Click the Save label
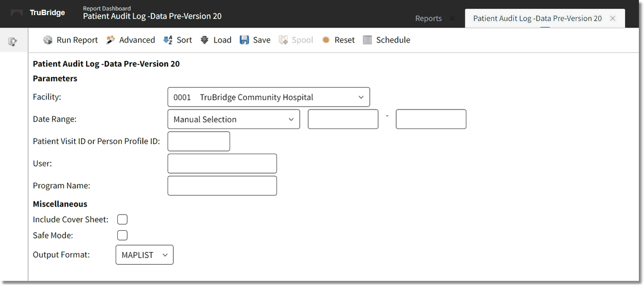Image resolution: width=644 pixels, height=286 pixels. [x=261, y=40]
